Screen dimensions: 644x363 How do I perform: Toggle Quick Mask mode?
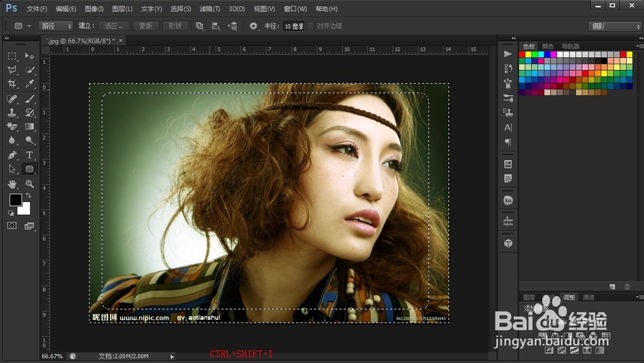click(12, 226)
